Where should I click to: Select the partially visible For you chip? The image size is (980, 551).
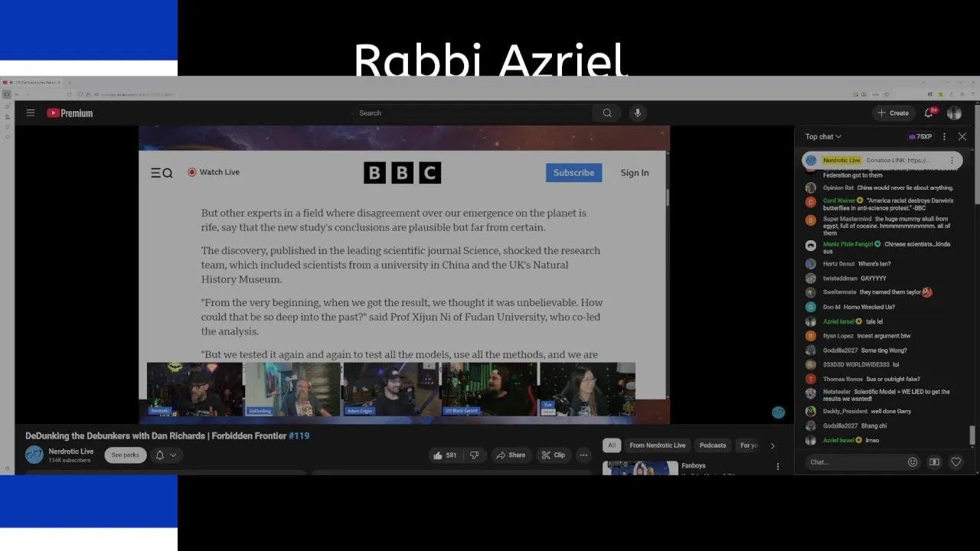(748, 445)
